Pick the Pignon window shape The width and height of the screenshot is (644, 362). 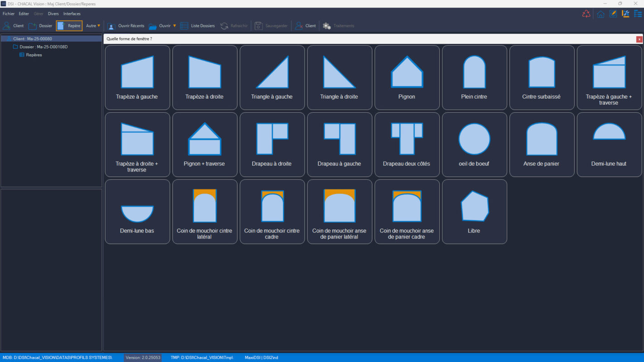[x=407, y=77]
